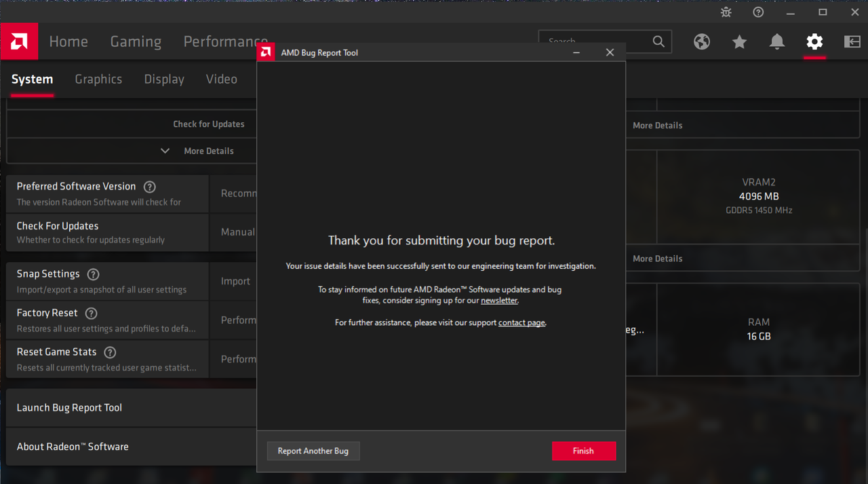868x484 pixels.
Task: Minimize the AMD Bug Report Tool dialog
Action: [576, 52]
